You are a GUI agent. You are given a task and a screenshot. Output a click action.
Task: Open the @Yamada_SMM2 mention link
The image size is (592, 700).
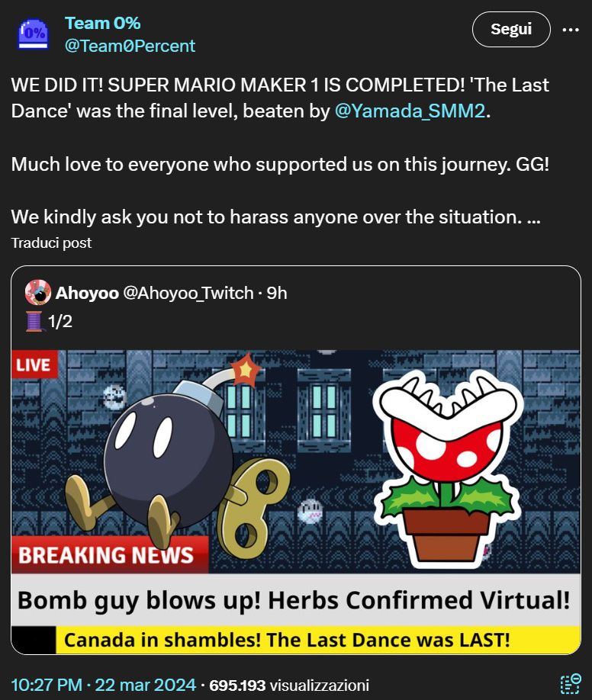pos(410,111)
